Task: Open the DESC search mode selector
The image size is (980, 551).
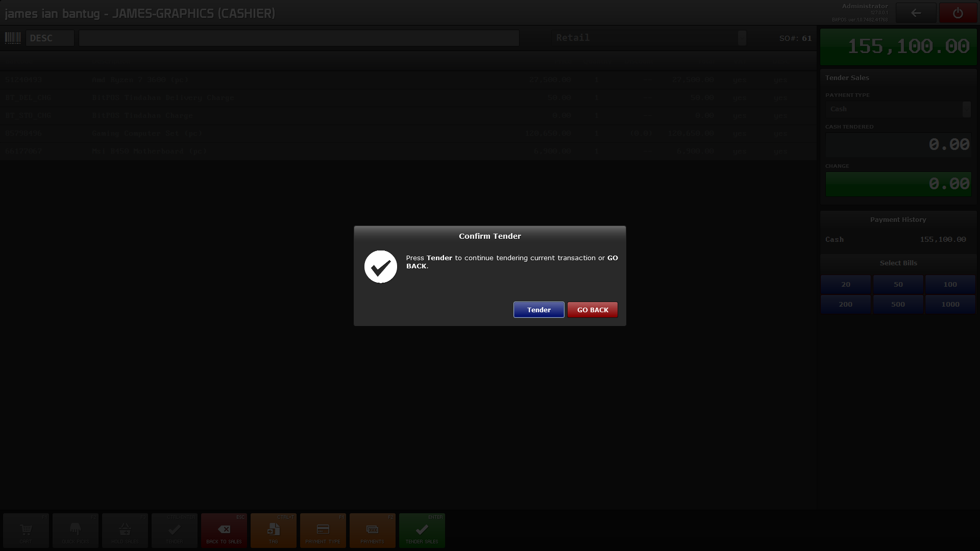Action: tap(50, 38)
